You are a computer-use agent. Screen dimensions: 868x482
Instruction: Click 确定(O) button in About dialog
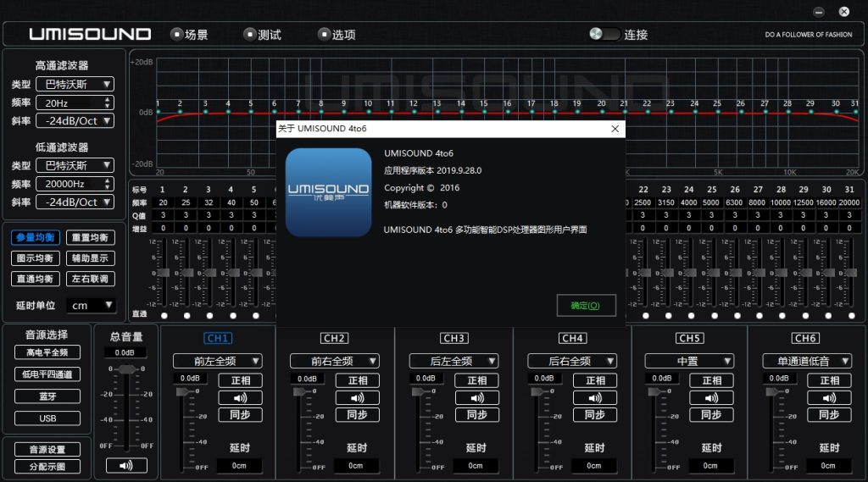[x=586, y=306]
